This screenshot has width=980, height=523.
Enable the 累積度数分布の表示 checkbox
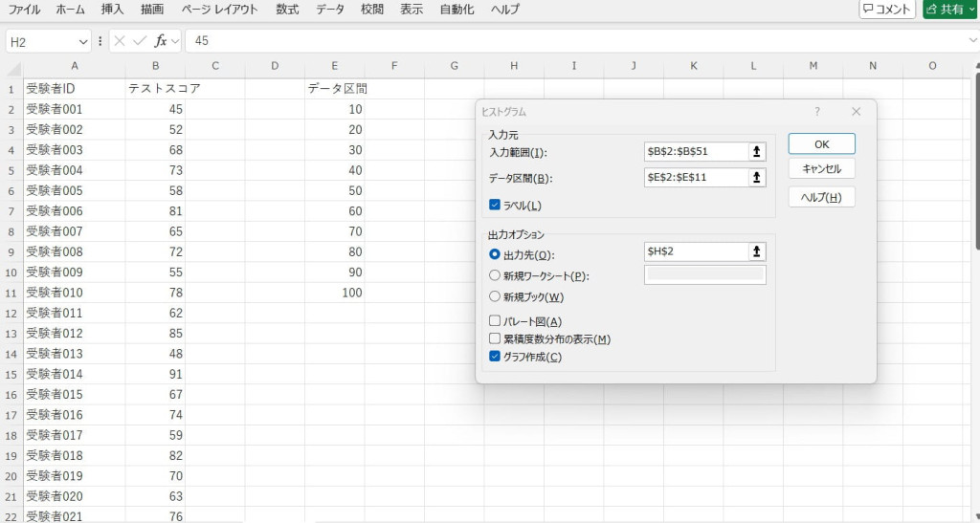coord(495,338)
